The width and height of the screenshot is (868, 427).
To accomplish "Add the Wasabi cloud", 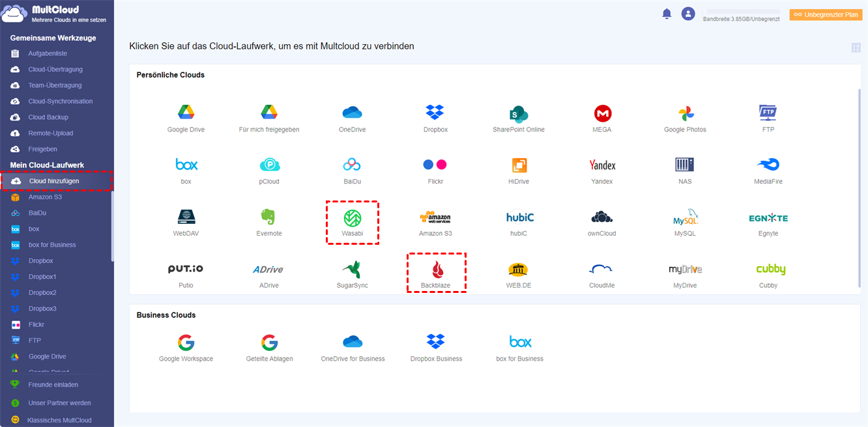I will (353, 217).
